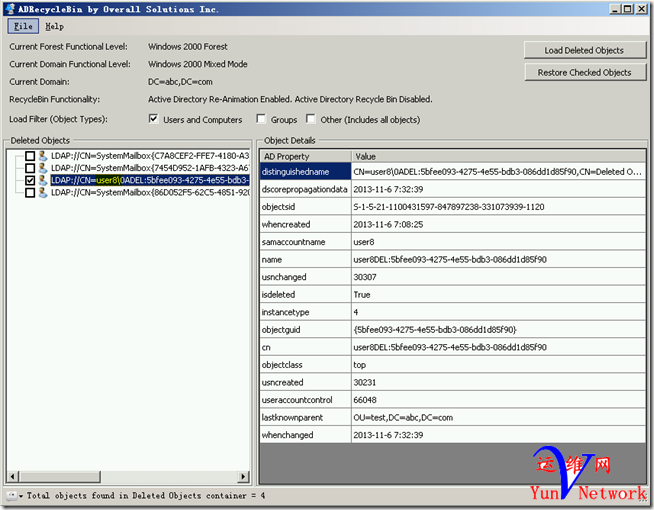The height and width of the screenshot is (510, 654).
Task: Select the cn property cell
Action: [305, 347]
